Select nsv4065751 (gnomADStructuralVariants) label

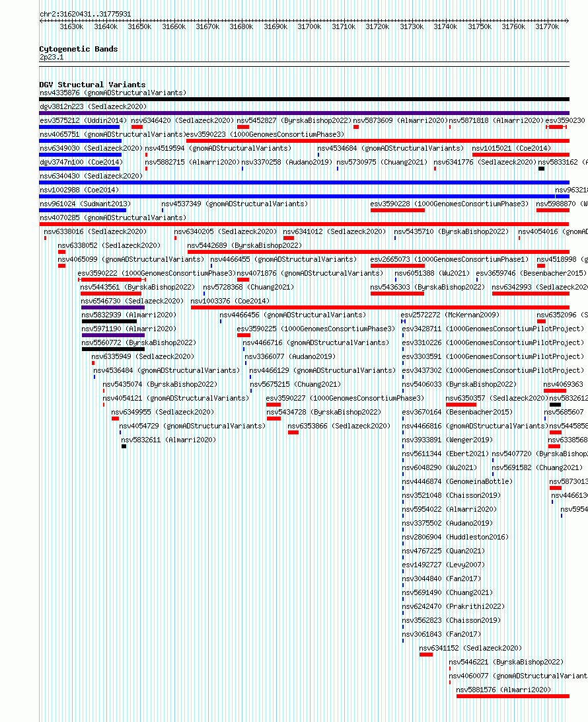pyautogui.click(x=113, y=134)
